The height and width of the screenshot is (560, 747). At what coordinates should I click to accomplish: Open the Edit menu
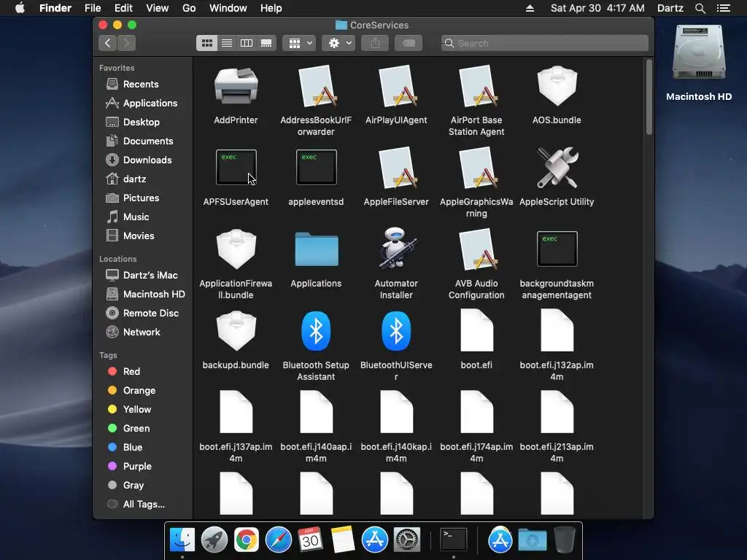pyautogui.click(x=123, y=8)
